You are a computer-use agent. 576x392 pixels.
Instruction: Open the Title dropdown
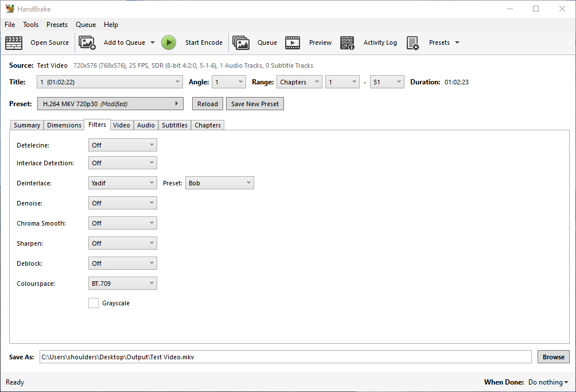pos(110,82)
